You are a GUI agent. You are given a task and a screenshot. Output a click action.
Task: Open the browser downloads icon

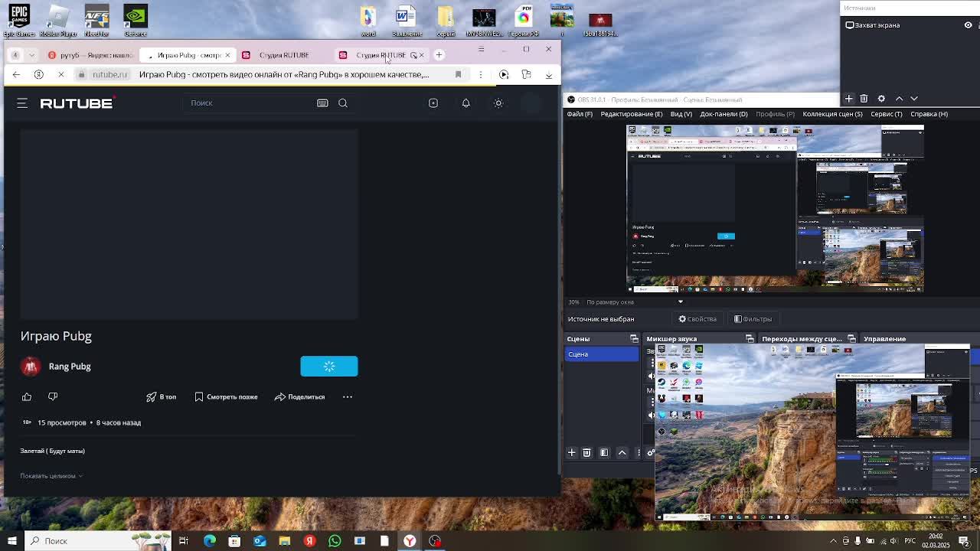coord(549,74)
